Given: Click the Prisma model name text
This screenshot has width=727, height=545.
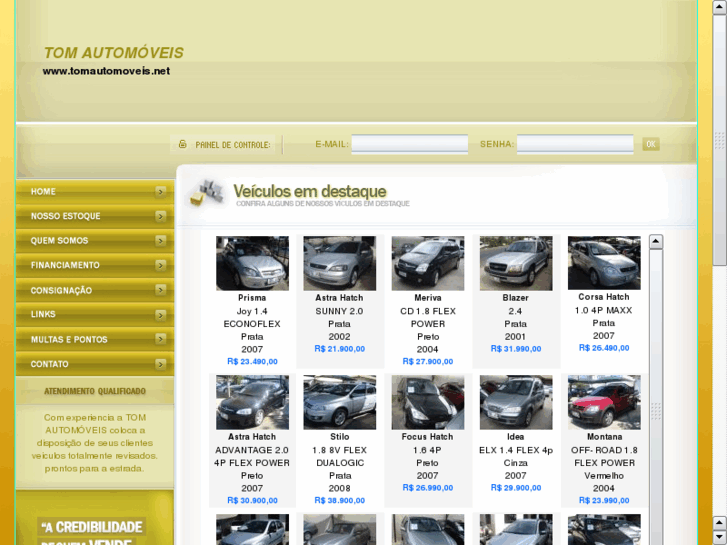Looking at the screenshot, I should pyautogui.click(x=252, y=298).
